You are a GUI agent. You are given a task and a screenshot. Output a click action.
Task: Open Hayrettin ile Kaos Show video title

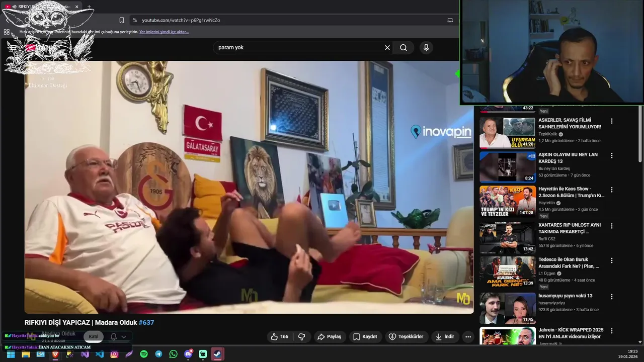[x=572, y=192]
